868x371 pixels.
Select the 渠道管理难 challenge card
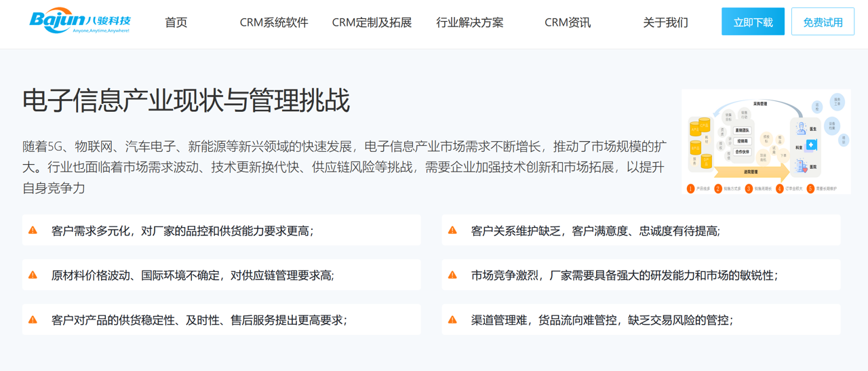(x=641, y=319)
